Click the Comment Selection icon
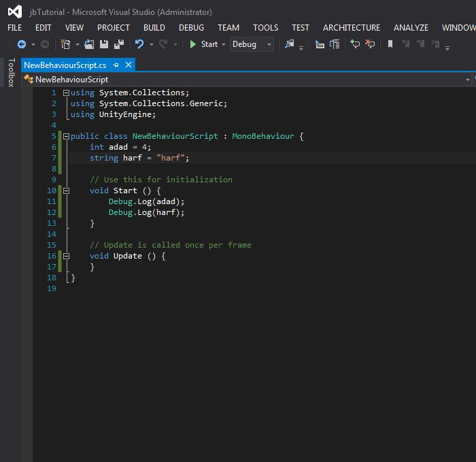 click(355, 44)
